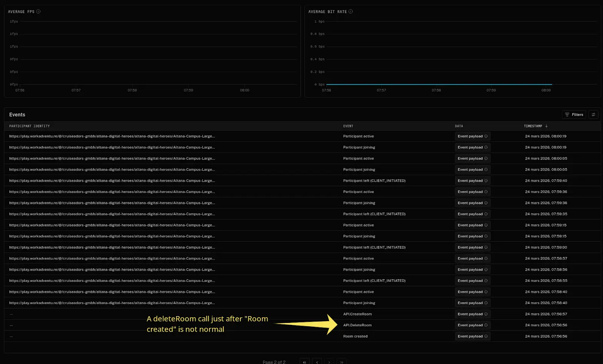The width and height of the screenshot is (603, 364).
Task: Open Event payload for Participant active at 07:58:40
Action: [x=473, y=292]
